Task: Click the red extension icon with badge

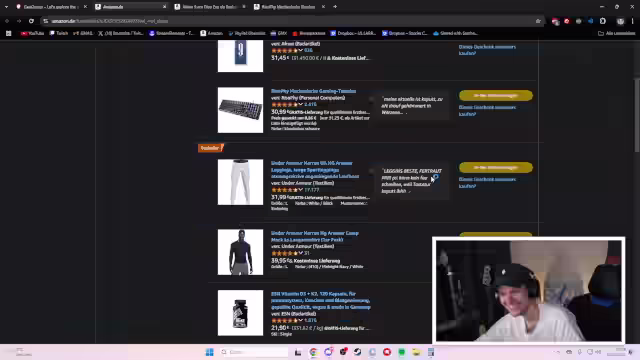Action: pos(555,21)
